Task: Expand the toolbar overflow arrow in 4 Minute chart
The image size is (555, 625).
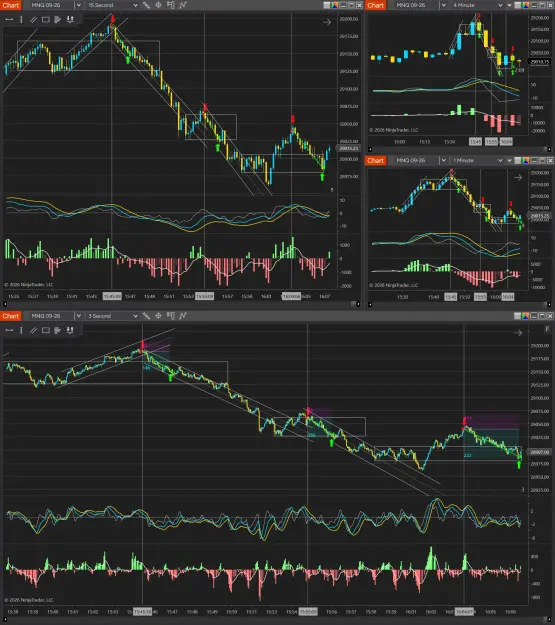Action: click(x=509, y=5)
